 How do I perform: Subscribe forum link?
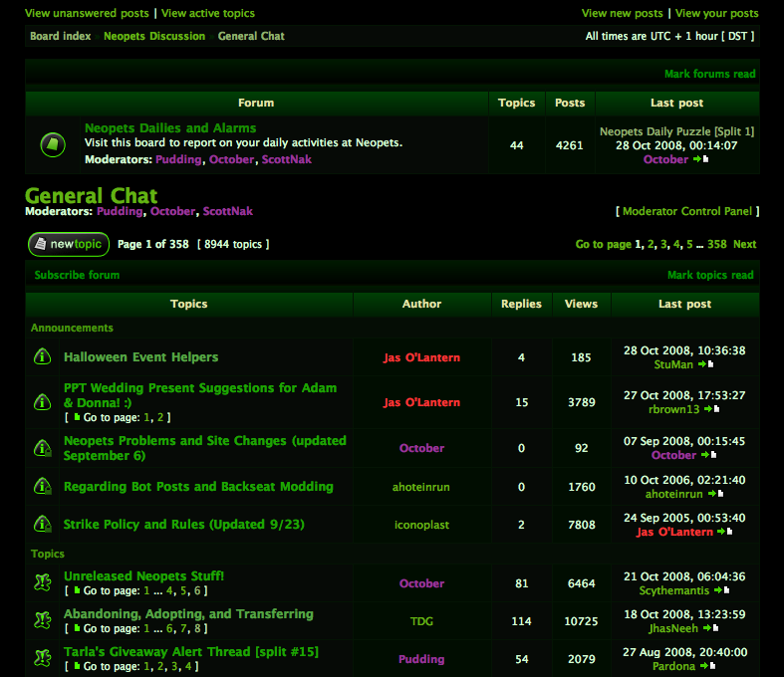(77, 276)
